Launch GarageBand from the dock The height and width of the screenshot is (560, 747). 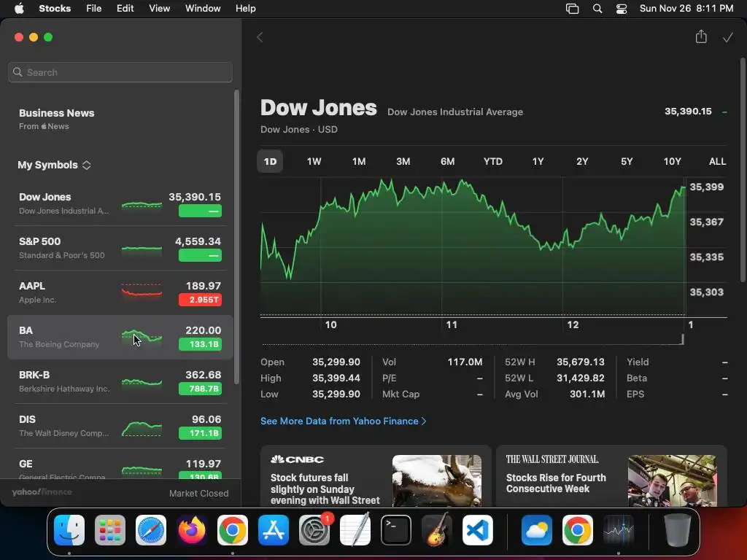(x=437, y=530)
